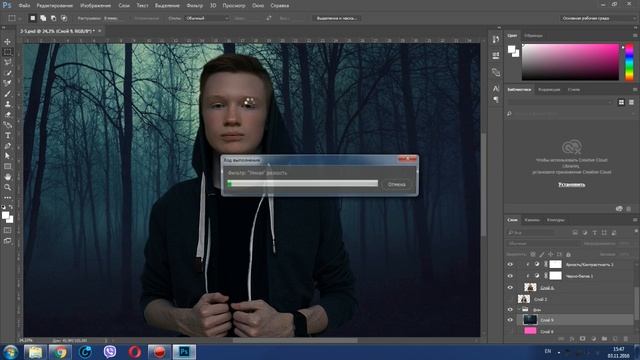Open the workspace switcher dropdown
640x360 pixels.
(597, 18)
